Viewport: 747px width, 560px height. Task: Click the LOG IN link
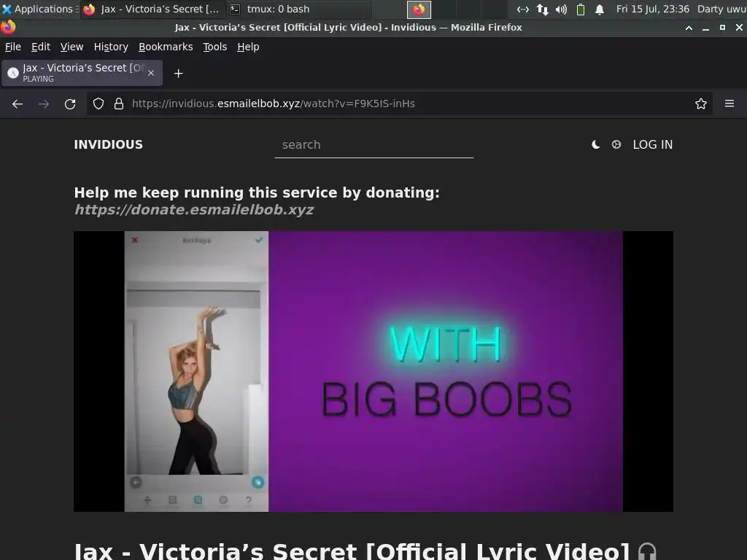pyautogui.click(x=653, y=145)
